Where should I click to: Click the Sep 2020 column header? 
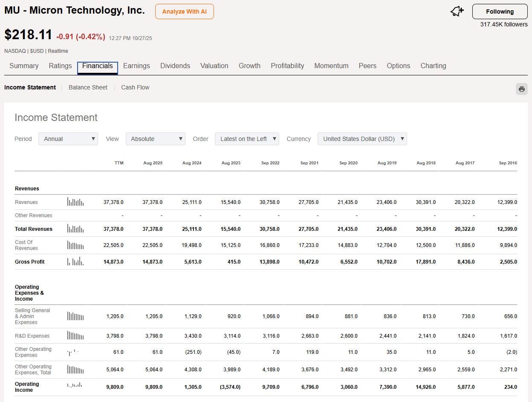pyautogui.click(x=348, y=163)
